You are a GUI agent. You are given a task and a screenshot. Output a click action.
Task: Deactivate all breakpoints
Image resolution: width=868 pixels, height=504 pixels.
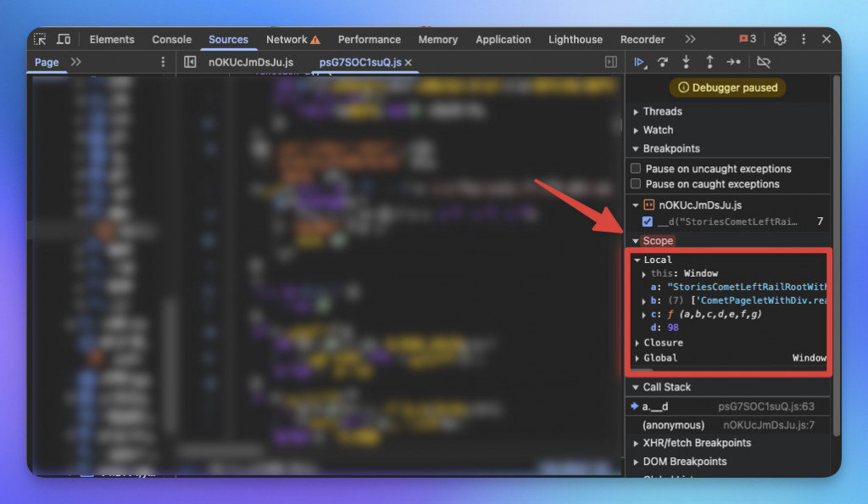(764, 62)
